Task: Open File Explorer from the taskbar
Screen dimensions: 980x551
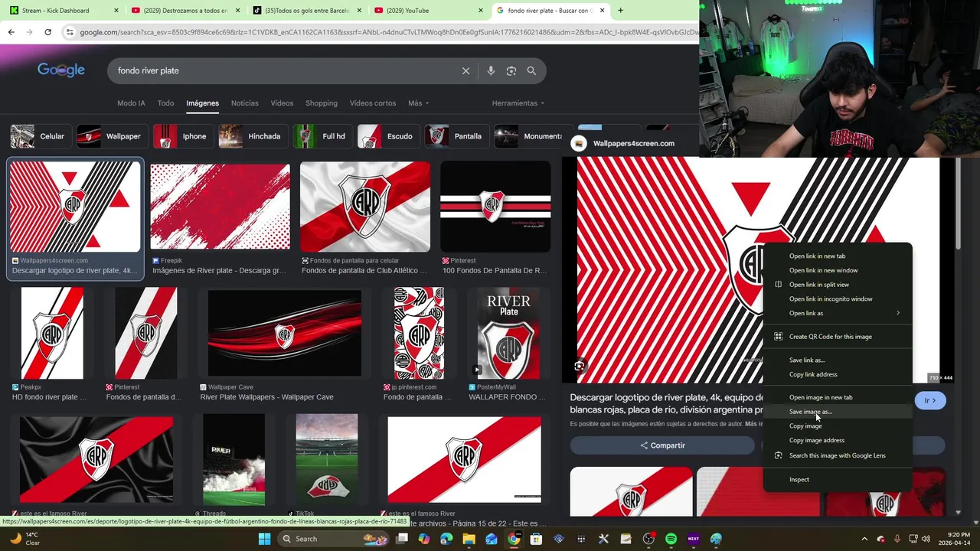Action: point(469,539)
